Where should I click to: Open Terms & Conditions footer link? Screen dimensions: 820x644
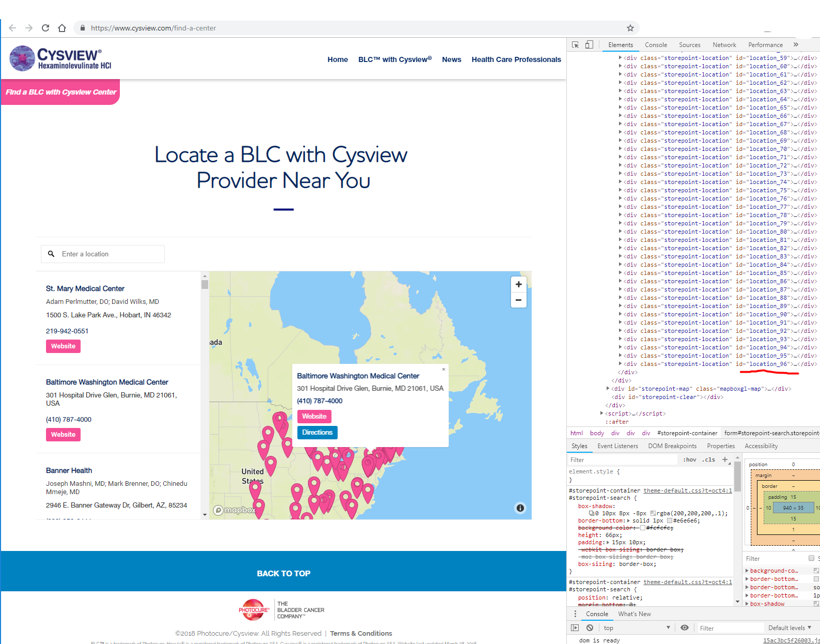tap(361, 633)
